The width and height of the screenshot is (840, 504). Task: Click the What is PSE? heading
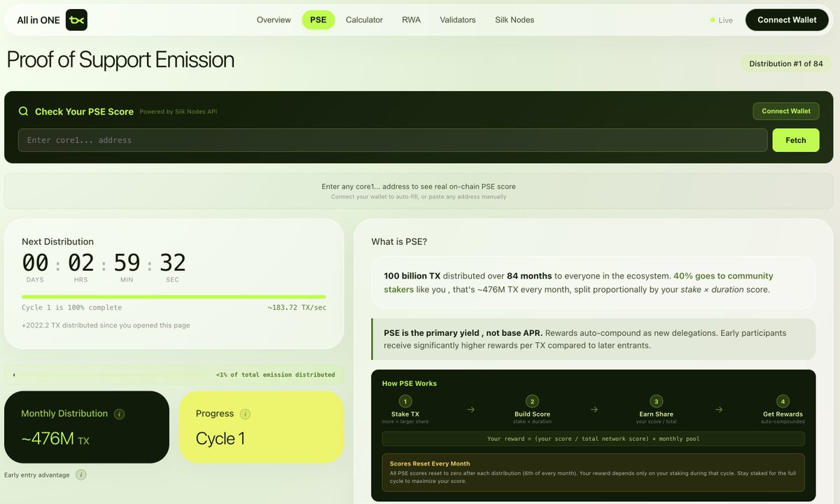[399, 242]
